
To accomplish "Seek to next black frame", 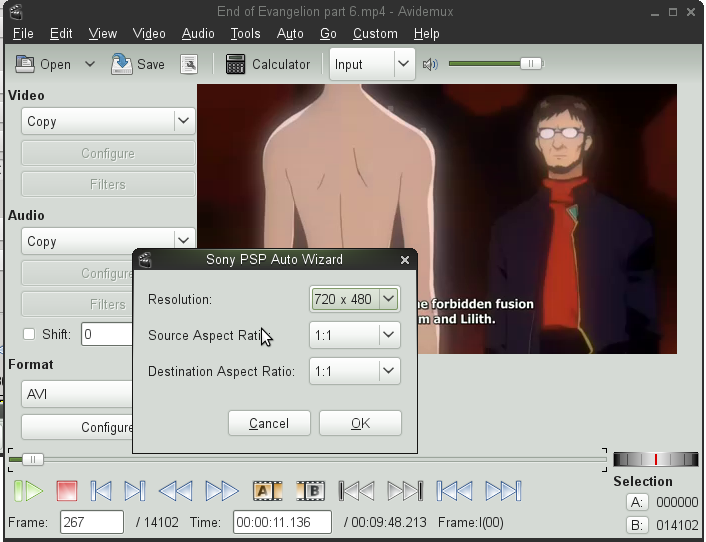I will pyautogui.click(x=405, y=491).
